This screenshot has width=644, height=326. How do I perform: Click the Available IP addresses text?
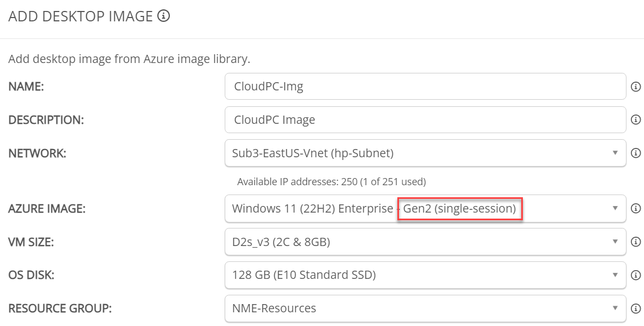pyautogui.click(x=332, y=181)
